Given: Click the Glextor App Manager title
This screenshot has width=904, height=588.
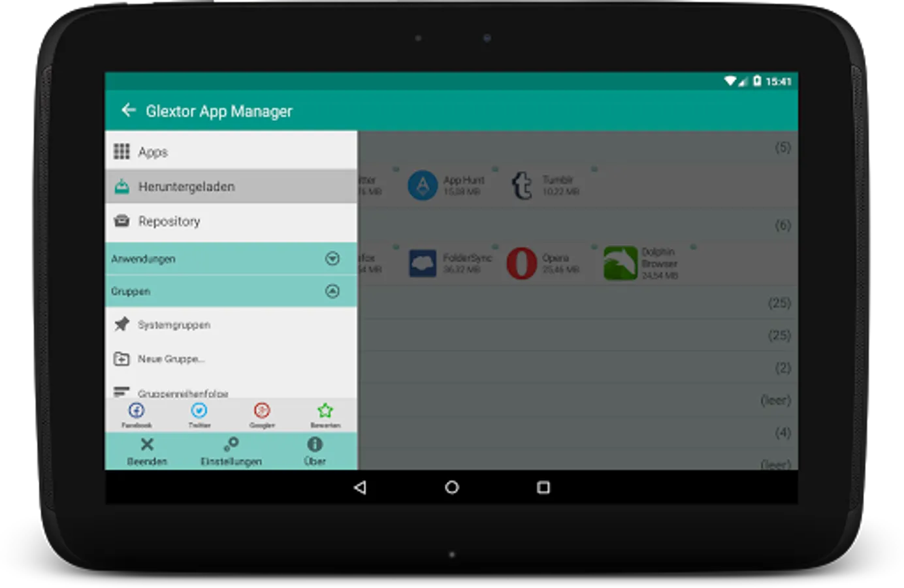Looking at the screenshot, I should (219, 111).
